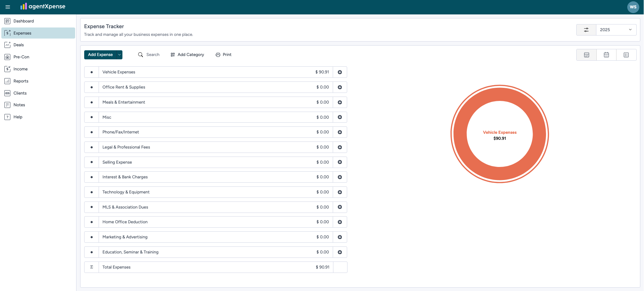Open the hamburger menu icon
Image resolution: width=644 pixels, height=291 pixels.
pos(8,7)
